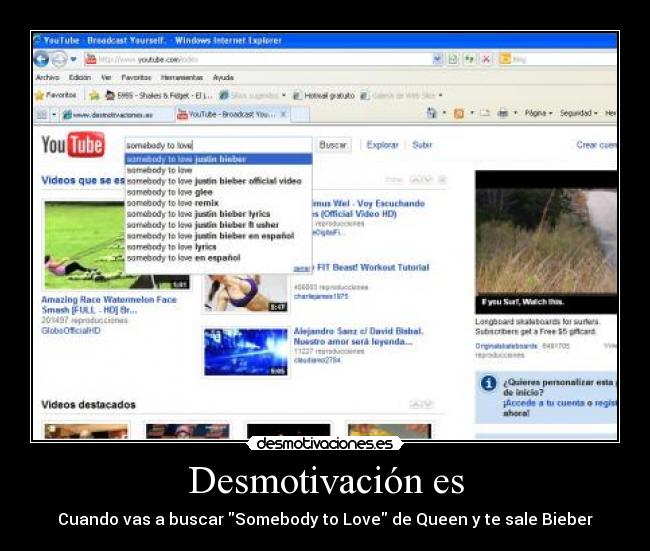Click the Refresh page icon
650x551 pixels.
click(x=469, y=59)
